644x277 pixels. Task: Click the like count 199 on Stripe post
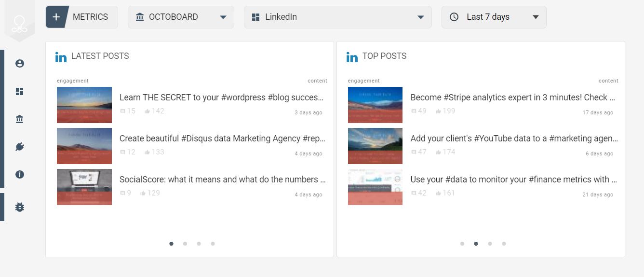click(449, 111)
